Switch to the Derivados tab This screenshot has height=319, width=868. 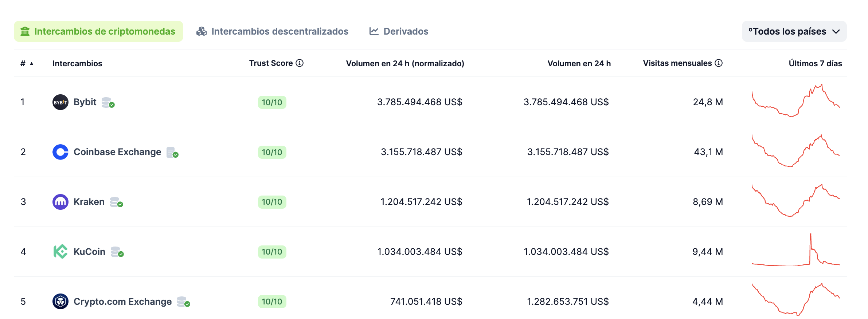pos(399,31)
